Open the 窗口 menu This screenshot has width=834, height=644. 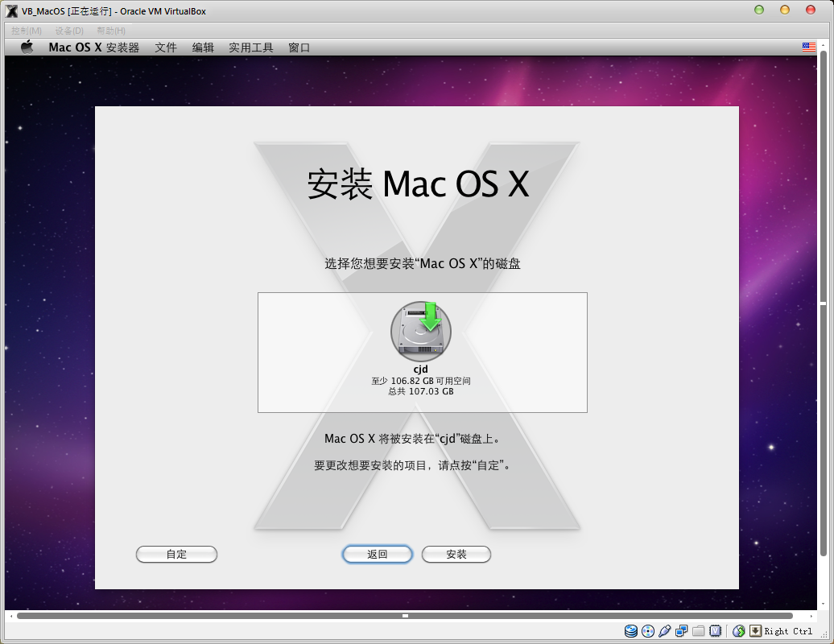coord(299,47)
